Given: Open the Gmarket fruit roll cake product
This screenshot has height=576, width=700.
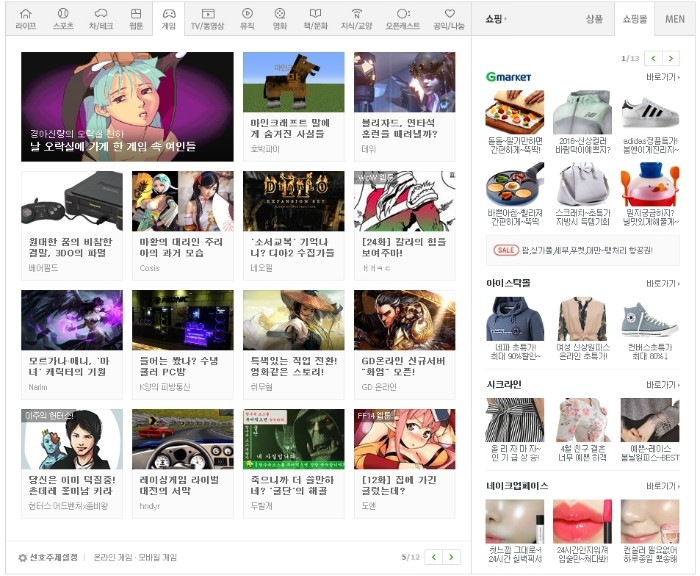Looking at the screenshot, I should click(x=515, y=122).
